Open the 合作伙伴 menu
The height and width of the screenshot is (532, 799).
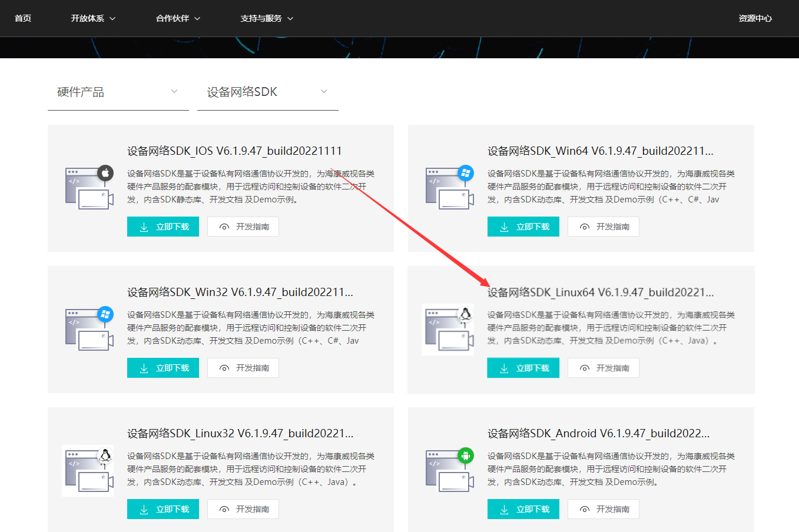(178, 18)
